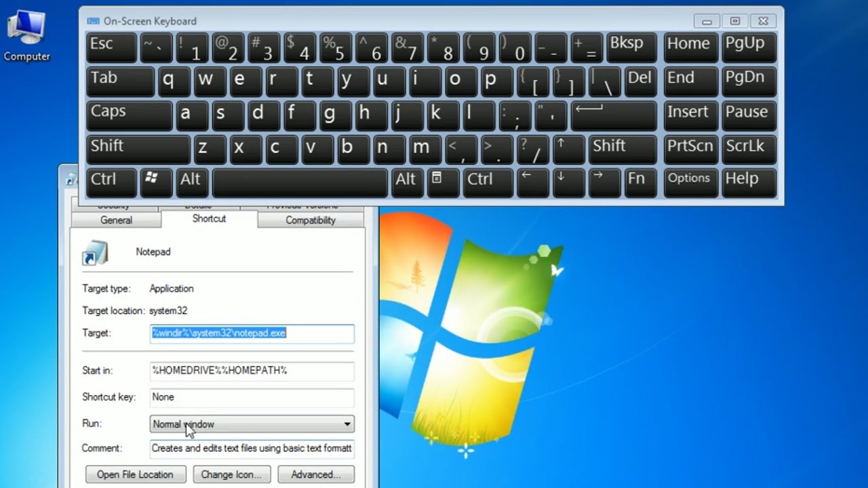The height and width of the screenshot is (488, 868).
Task: Toggle the right Alt key
Action: [408, 183]
